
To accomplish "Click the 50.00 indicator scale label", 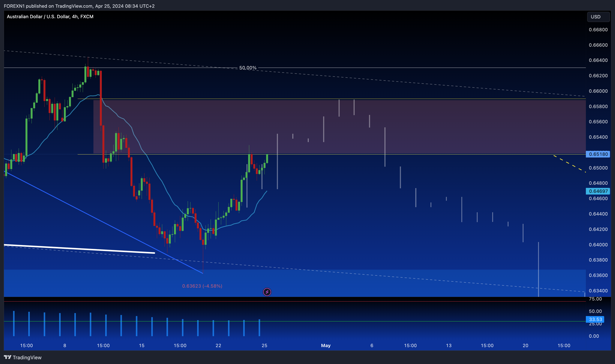I will pos(595,311).
